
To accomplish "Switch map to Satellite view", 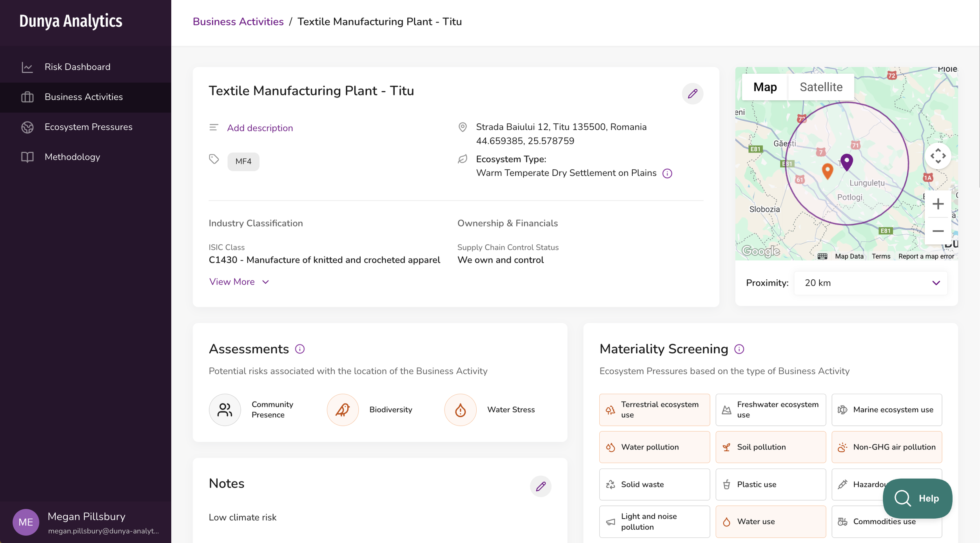I will (x=821, y=87).
